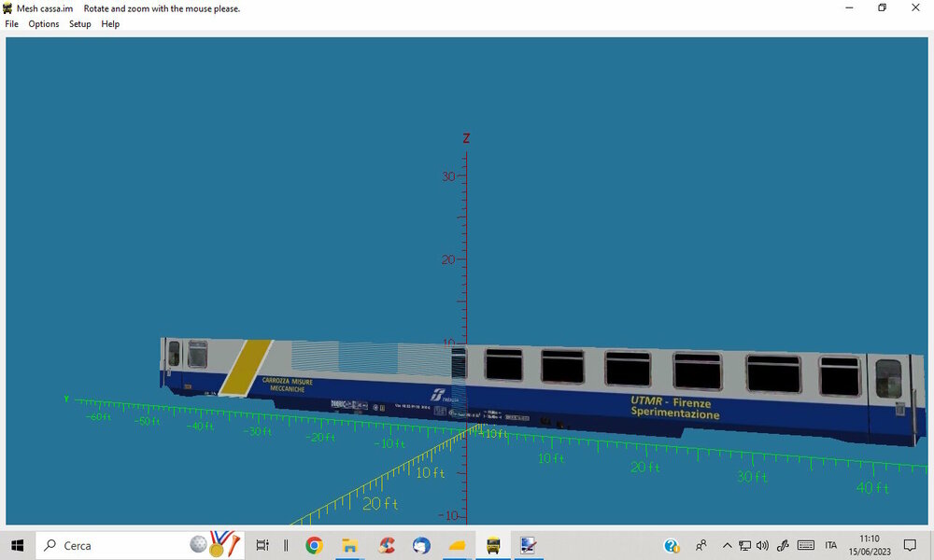Open the notification action center
This screenshot has height=560, width=934.
910,545
